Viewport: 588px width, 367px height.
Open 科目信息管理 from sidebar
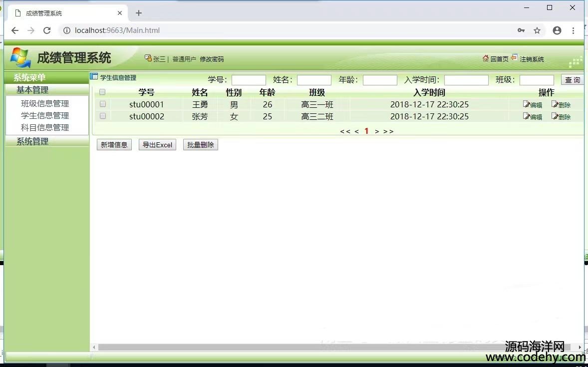click(x=45, y=128)
